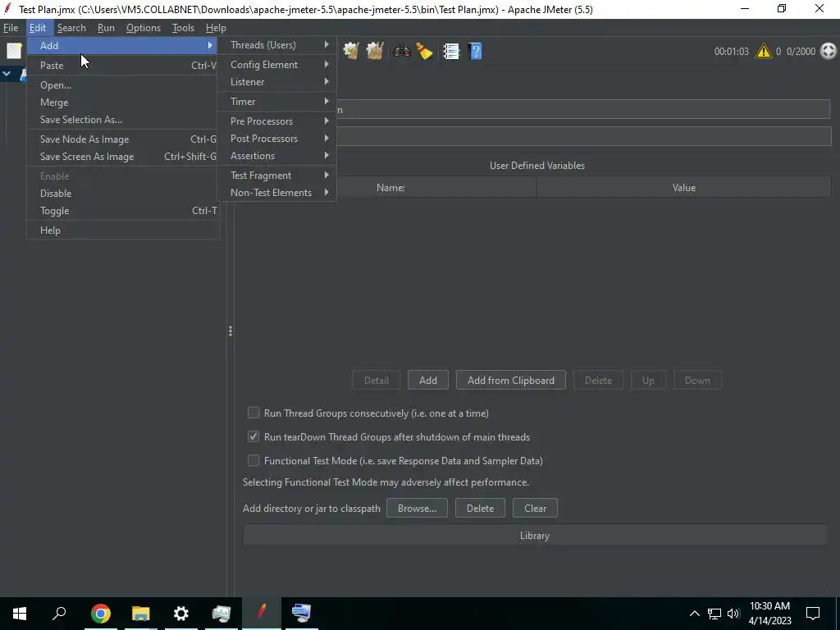Click the Library table header
The image size is (840, 630).
click(x=535, y=536)
